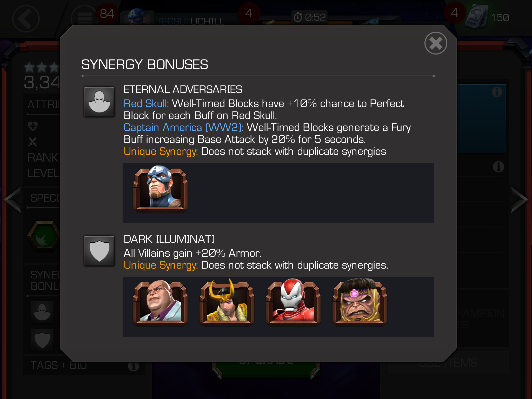This screenshot has width=532, height=399.
Task: Open the Tags + Bio info
Action: (134, 366)
